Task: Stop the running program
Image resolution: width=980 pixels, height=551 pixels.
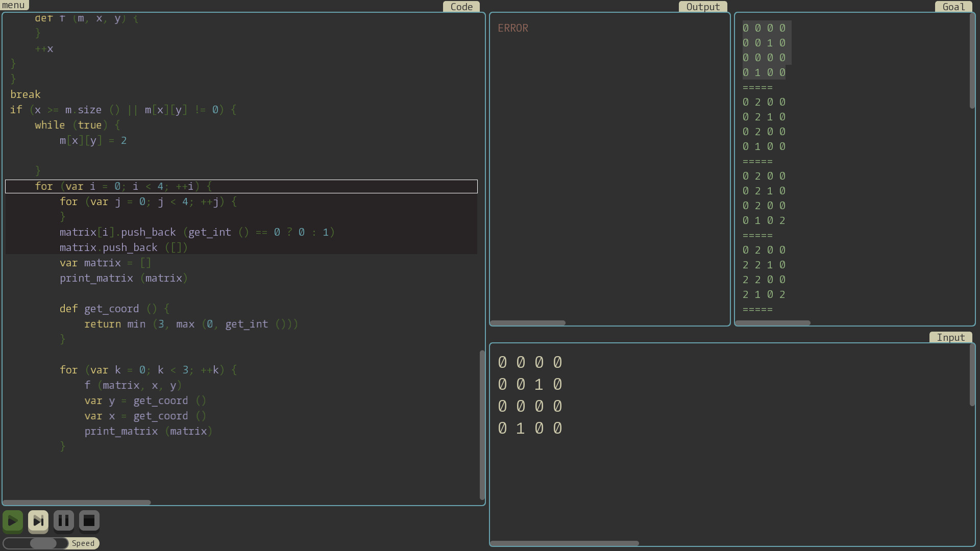Action: coord(89,520)
